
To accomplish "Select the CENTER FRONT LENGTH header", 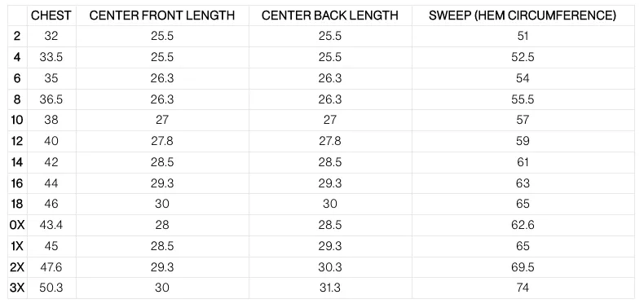I will point(162,15).
